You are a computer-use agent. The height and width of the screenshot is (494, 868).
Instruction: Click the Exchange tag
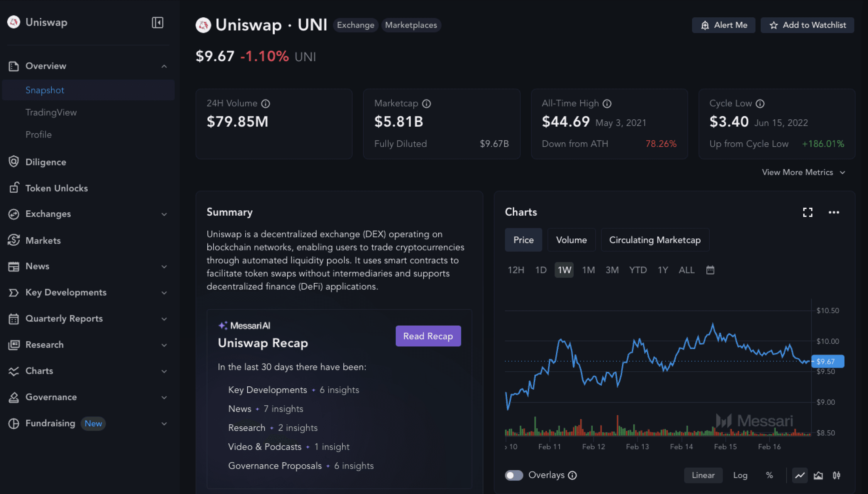355,25
